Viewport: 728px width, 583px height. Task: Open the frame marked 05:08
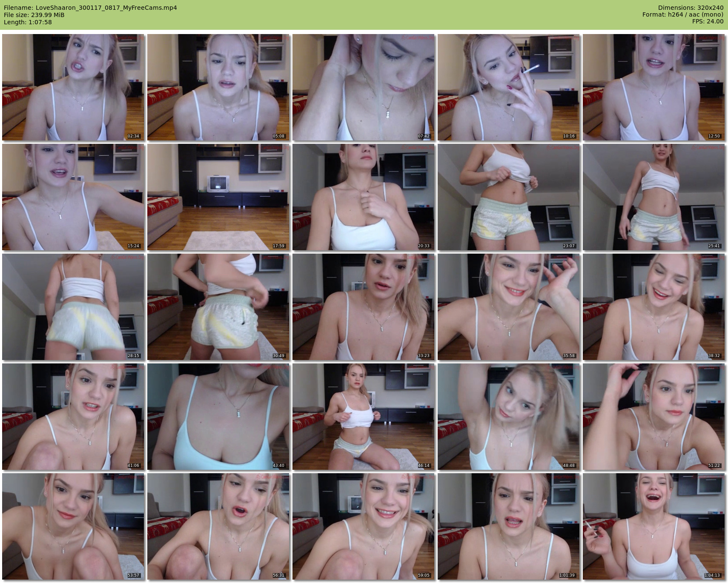click(x=218, y=87)
